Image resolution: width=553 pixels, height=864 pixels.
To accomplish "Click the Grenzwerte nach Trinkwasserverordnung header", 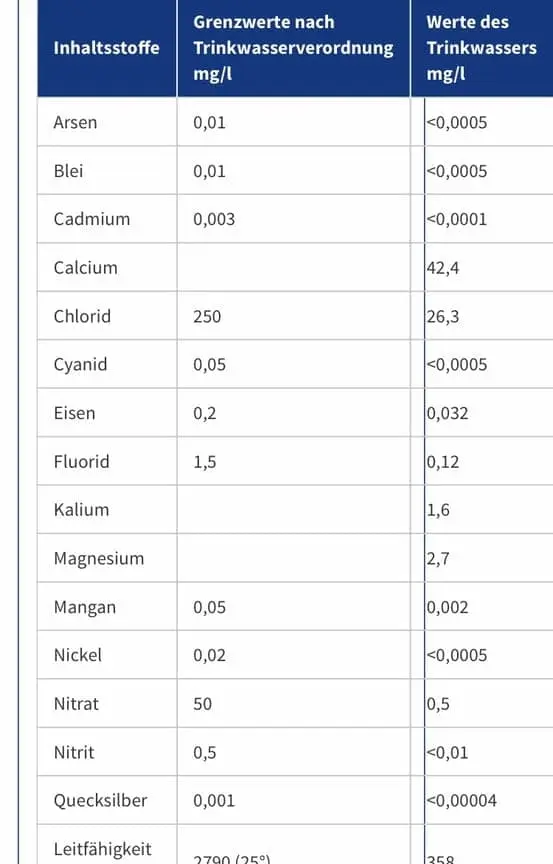I will (293, 47).
